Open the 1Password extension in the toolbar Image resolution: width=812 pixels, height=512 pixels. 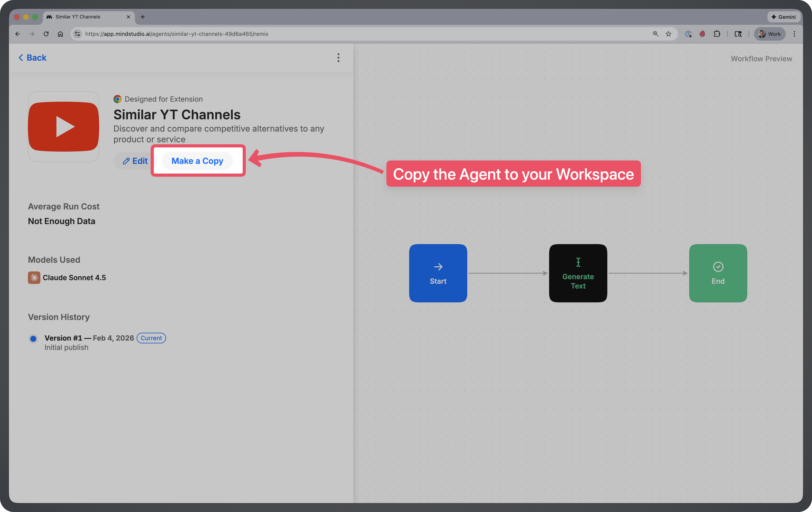[x=688, y=34]
